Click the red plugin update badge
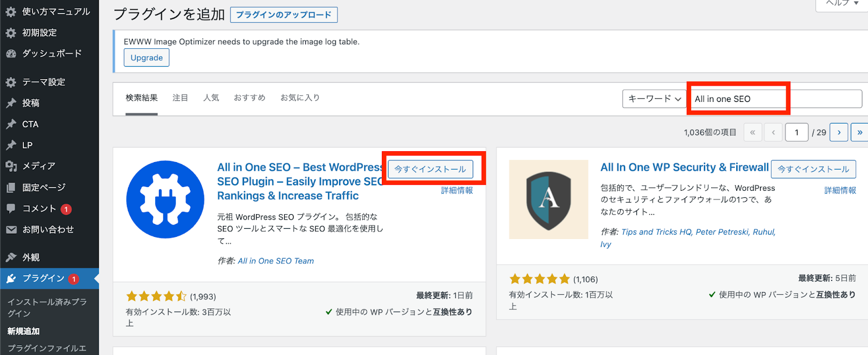The height and width of the screenshot is (355, 868). 73,279
